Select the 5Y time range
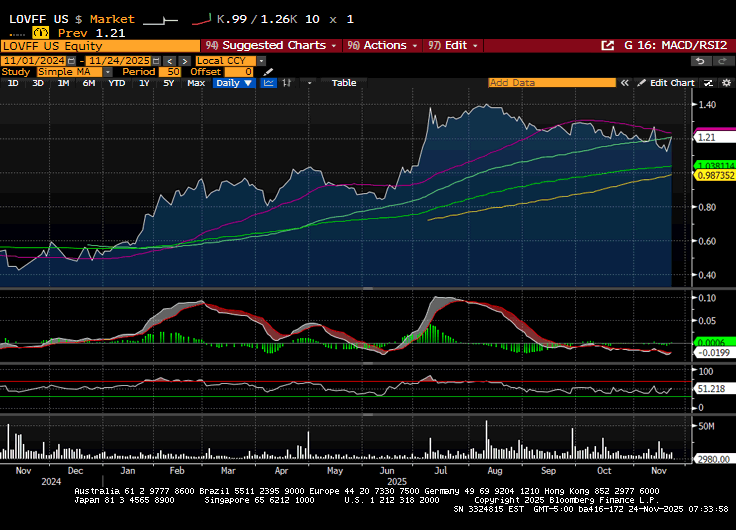Screen dimensions: 736x530 click(x=169, y=83)
